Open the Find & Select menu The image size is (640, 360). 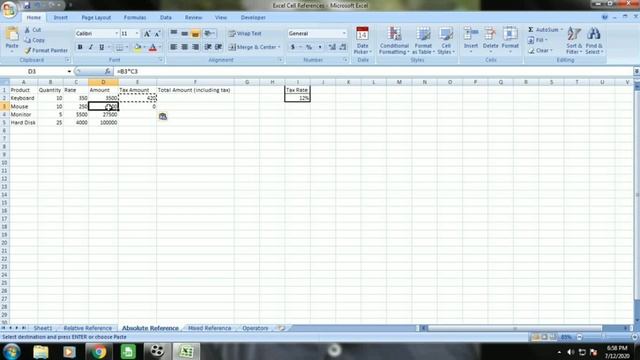pos(594,40)
